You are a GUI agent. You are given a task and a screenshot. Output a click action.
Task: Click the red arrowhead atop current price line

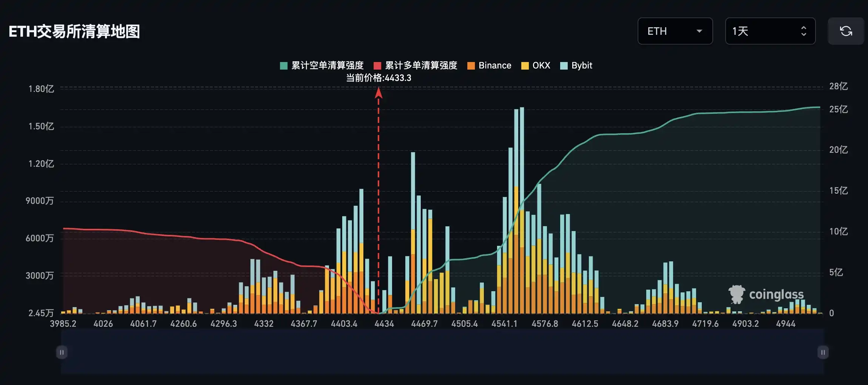[378, 93]
